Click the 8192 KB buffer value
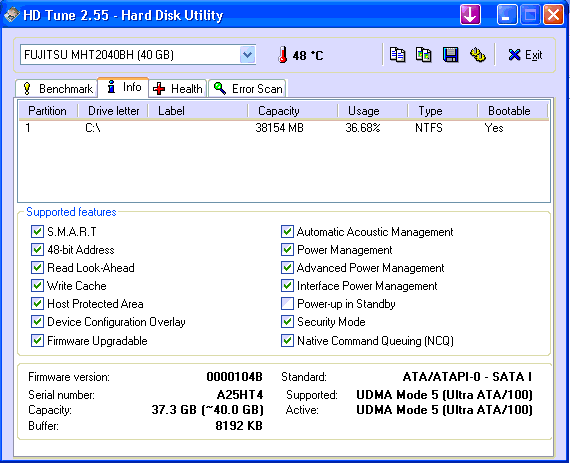The height and width of the screenshot is (463, 570). coord(239,426)
